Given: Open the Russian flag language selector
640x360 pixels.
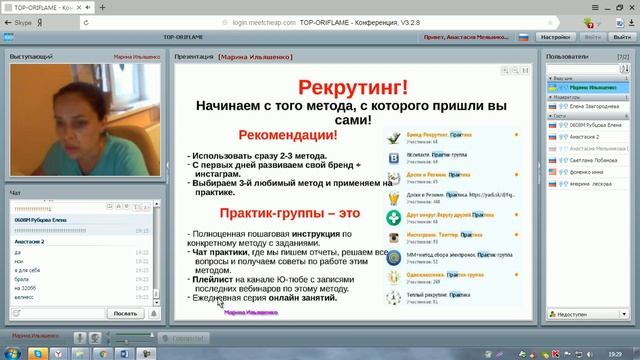Looking at the screenshot, I should point(524,38).
